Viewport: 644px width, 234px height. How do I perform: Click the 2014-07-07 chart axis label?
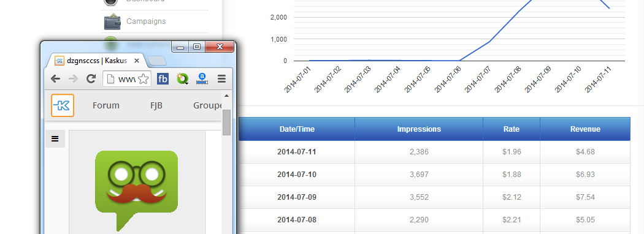tap(478, 79)
